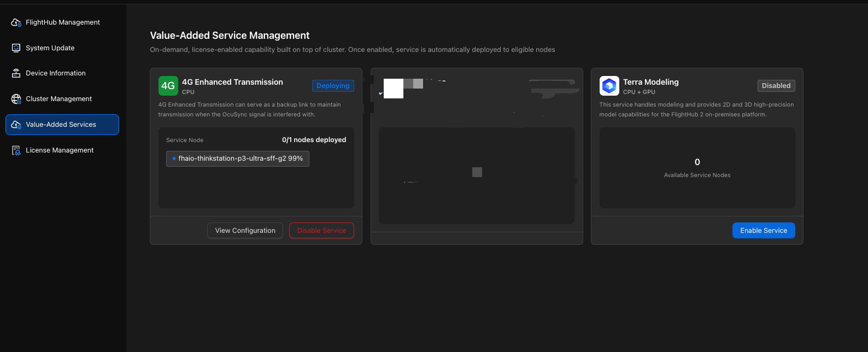The image size is (868, 352).
Task: Click the Terra Modeling title
Action: click(x=650, y=82)
